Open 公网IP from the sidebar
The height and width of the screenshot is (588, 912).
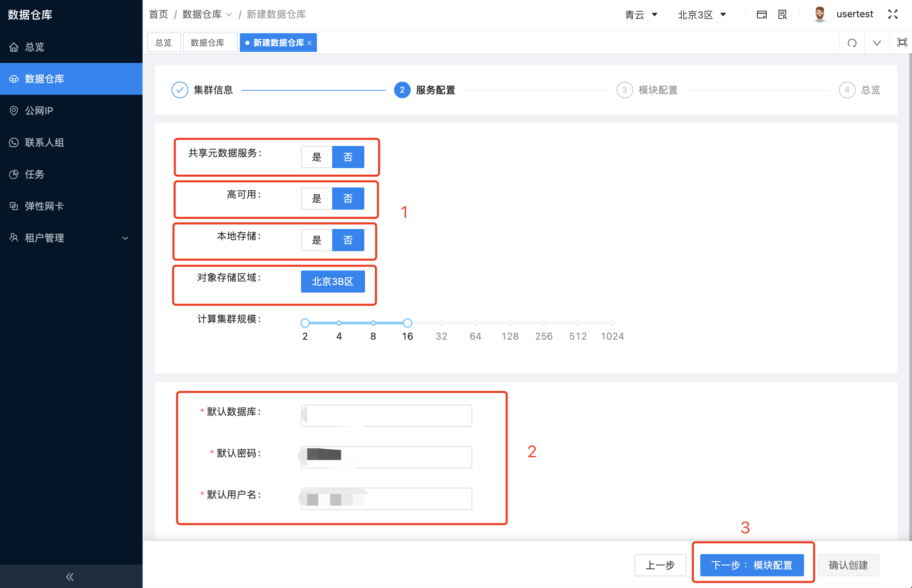tap(38, 110)
